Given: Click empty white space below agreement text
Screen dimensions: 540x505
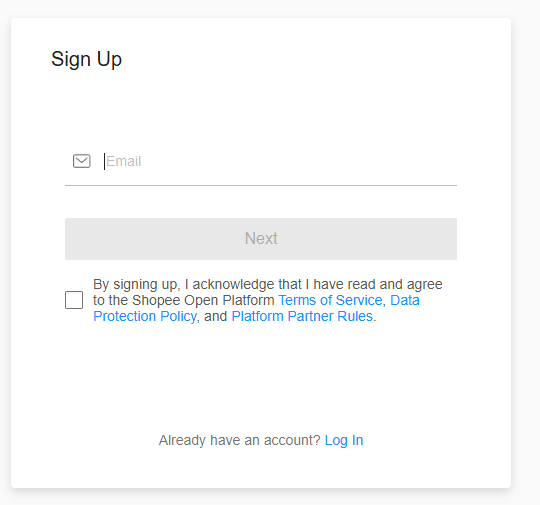Looking at the screenshot, I should [261, 372].
